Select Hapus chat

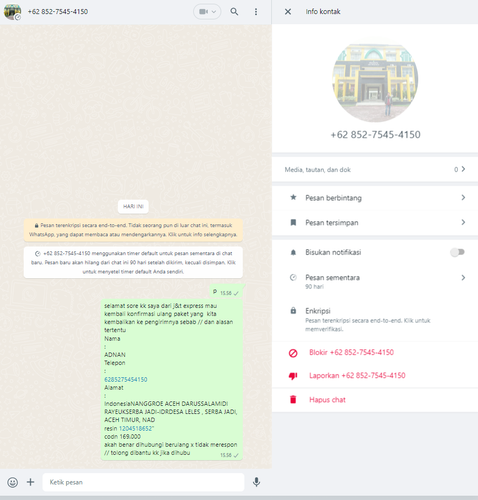327,400
